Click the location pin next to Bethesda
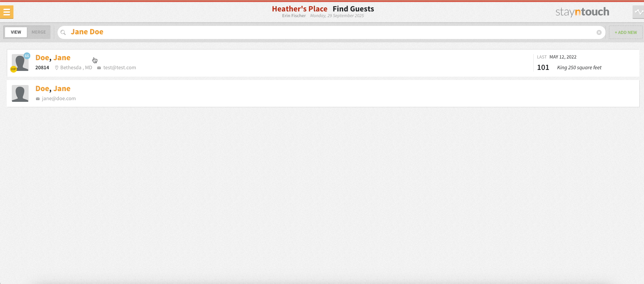This screenshot has width=644, height=284. pos(57,68)
